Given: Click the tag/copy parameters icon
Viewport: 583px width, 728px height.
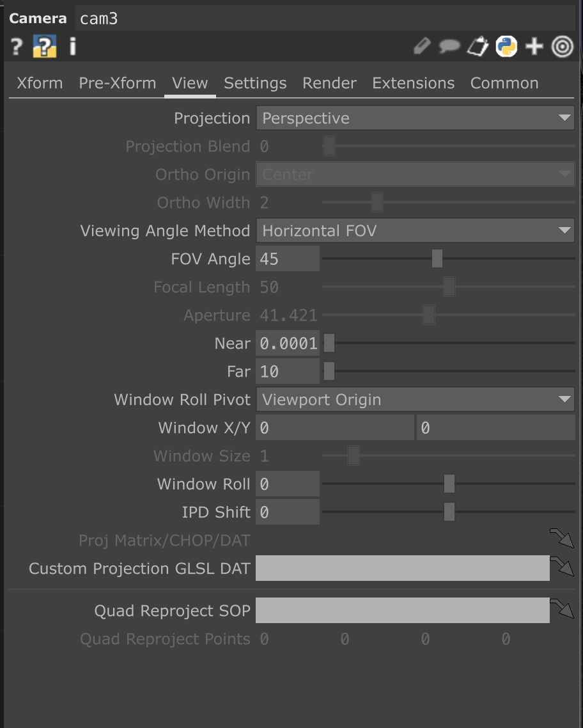Looking at the screenshot, I should coord(478,47).
